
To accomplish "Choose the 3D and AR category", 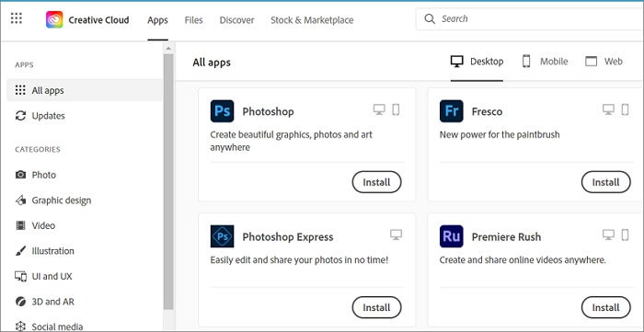I will [85, 302].
